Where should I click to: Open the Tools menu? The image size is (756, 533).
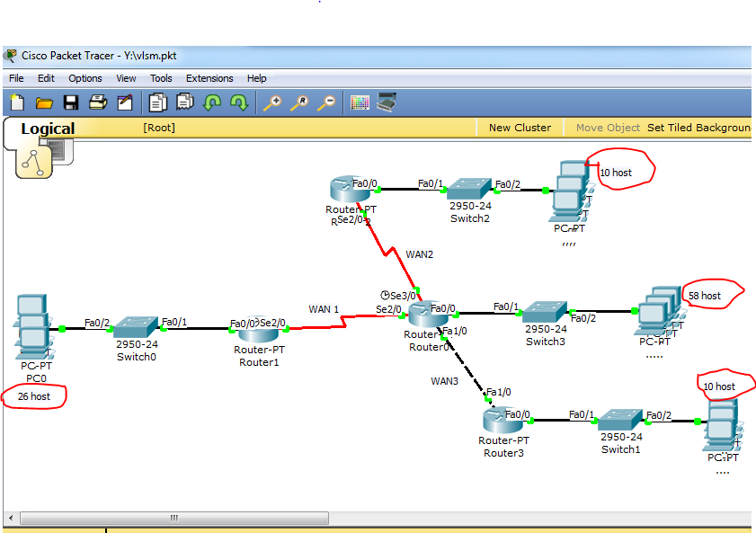[x=161, y=78]
